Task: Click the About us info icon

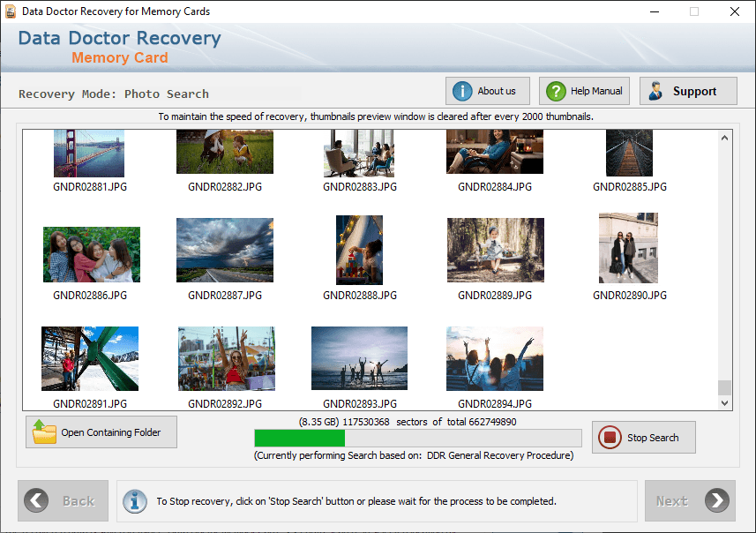Action: [x=462, y=91]
